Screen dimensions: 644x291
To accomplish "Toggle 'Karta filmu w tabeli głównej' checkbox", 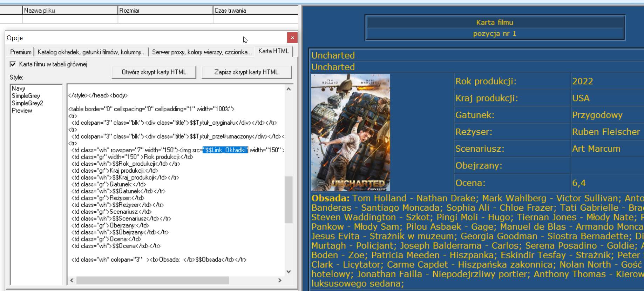I will (13, 64).
